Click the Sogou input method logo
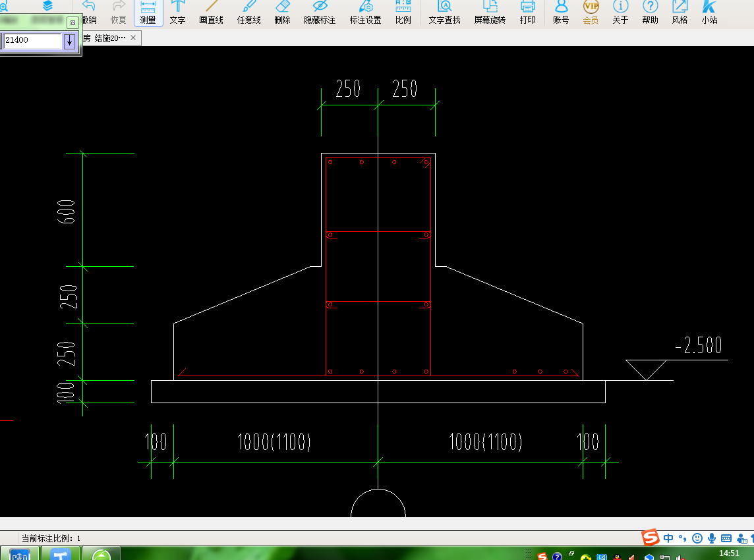This screenshot has width=754, height=560. coord(651,538)
